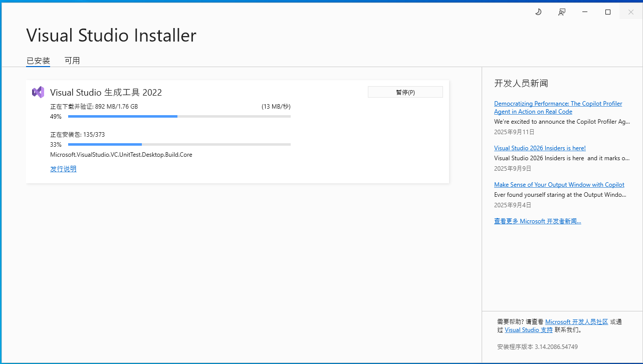Click the 33% package install progress bar
This screenshot has height=364, width=643.
[x=179, y=145]
